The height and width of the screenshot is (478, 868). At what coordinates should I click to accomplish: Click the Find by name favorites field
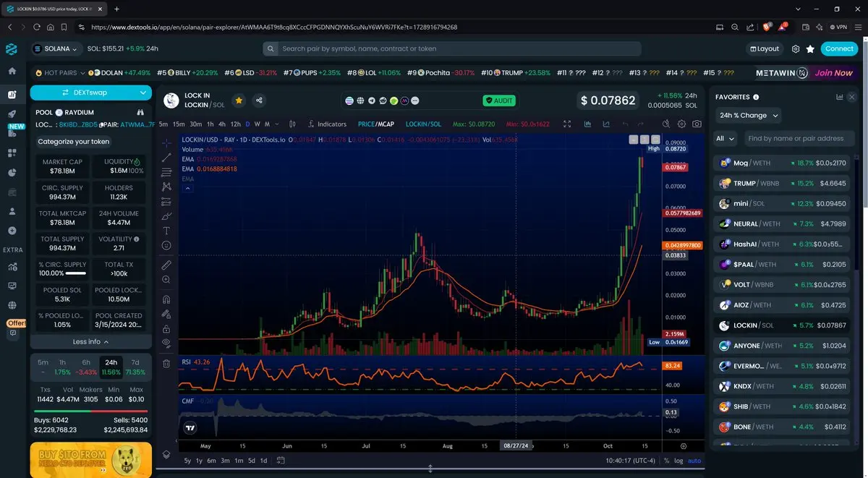[798, 138]
